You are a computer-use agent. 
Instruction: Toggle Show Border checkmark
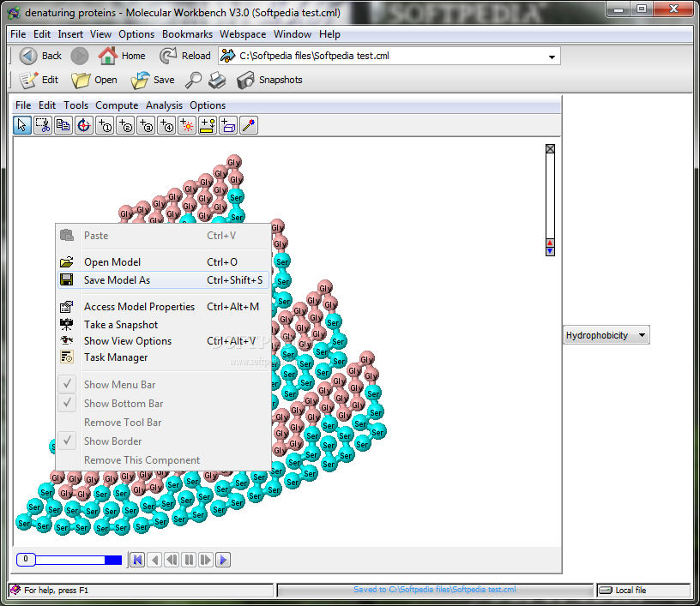coord(67,441)
